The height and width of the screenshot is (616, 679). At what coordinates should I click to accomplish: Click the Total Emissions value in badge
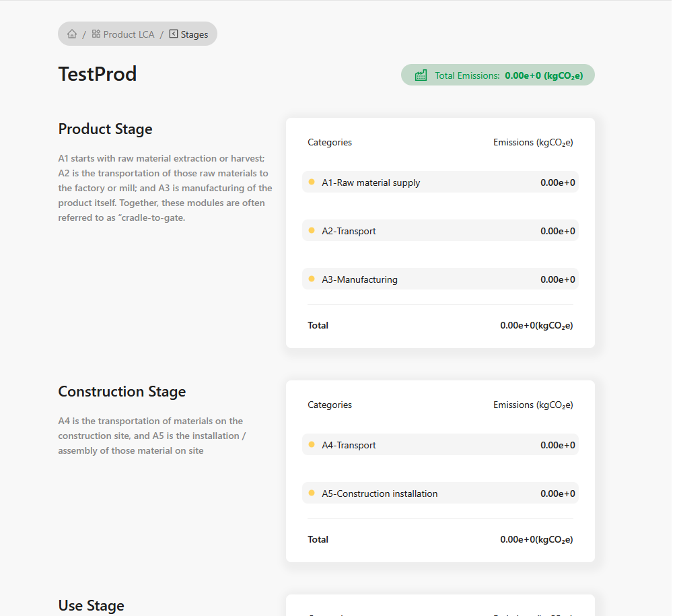[544, 75]
